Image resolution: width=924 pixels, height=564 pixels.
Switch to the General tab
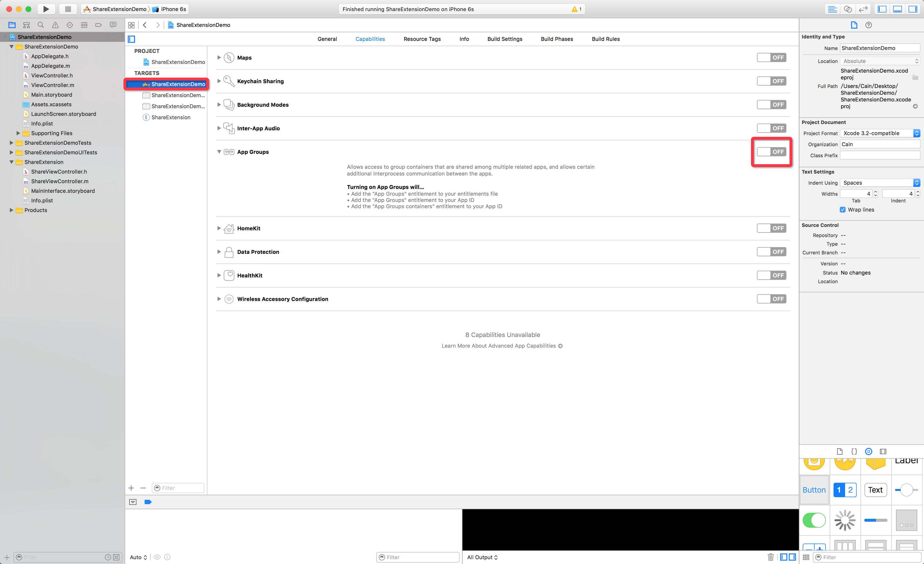click(x=327, y=39)
